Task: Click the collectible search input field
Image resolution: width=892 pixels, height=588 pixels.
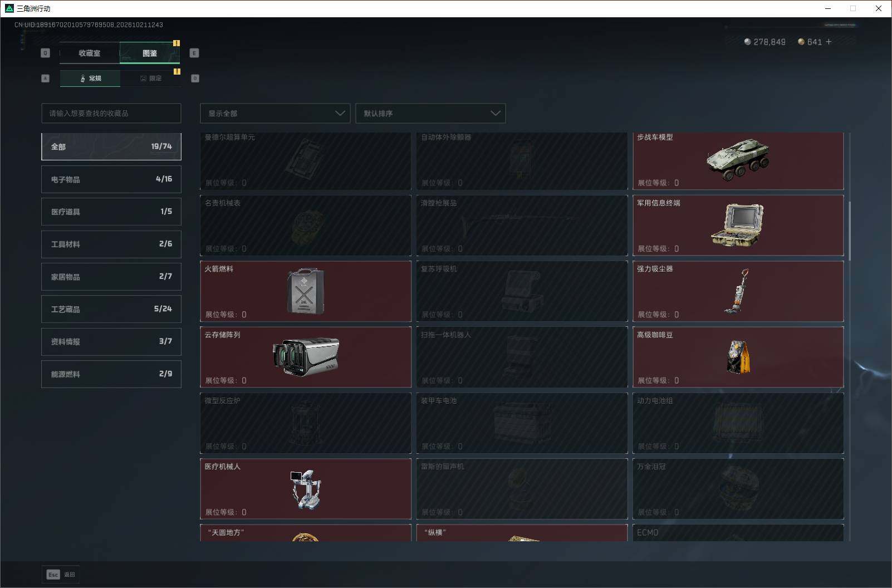Action: (x=111, y=113)
